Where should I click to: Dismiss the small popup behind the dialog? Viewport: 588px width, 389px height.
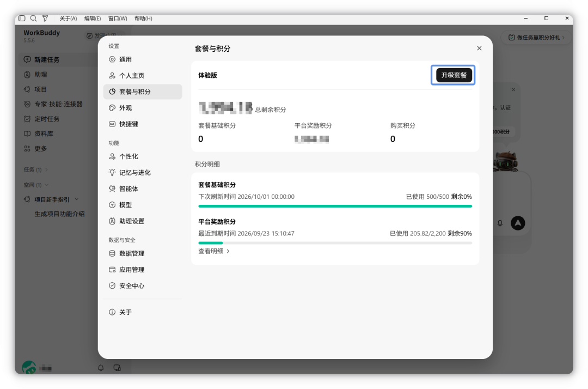(513, 90)
